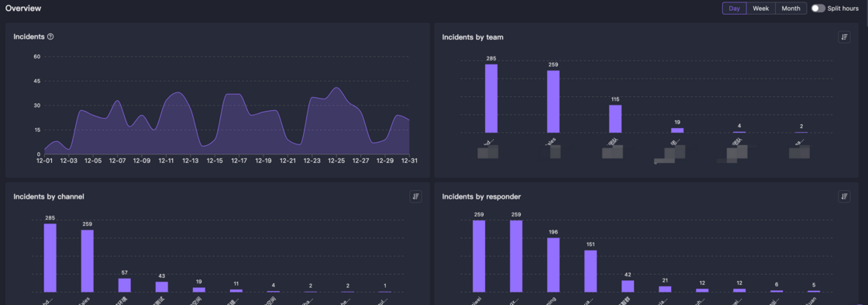Select the 196 bar in Incidents by responder
The height and width of the screenshot is (305, 868).
pos(553,265)
